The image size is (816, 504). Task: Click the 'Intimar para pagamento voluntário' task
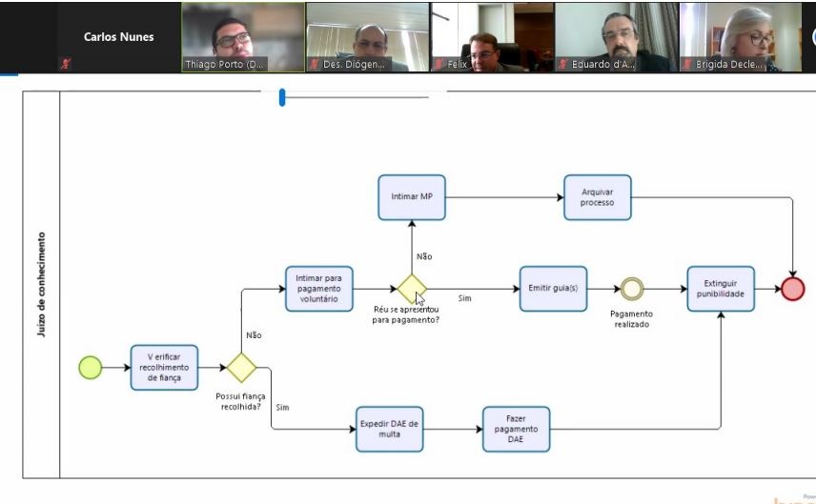319,289
